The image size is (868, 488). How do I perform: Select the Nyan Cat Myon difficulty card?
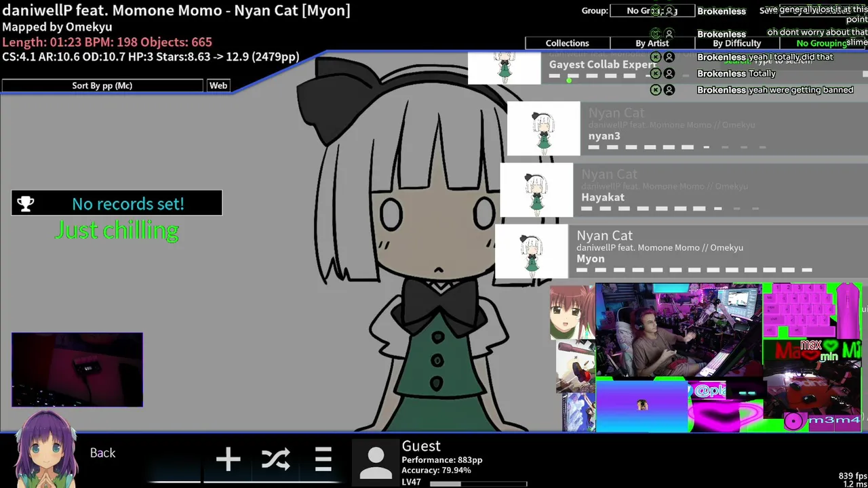tap(682, 251)
